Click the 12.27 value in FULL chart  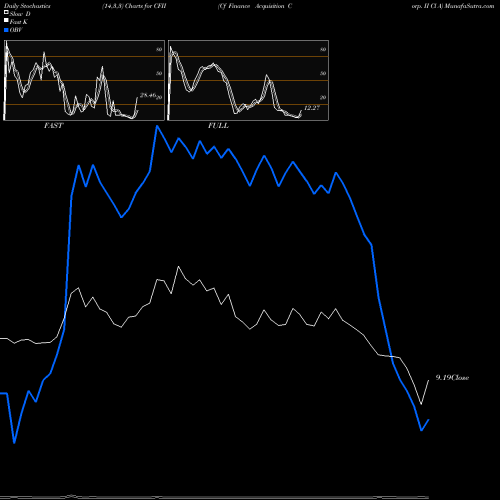[312, 108]
